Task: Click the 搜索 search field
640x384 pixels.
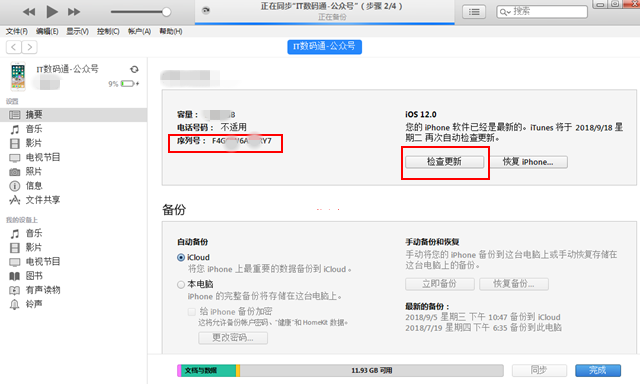Action: [542, 12]
